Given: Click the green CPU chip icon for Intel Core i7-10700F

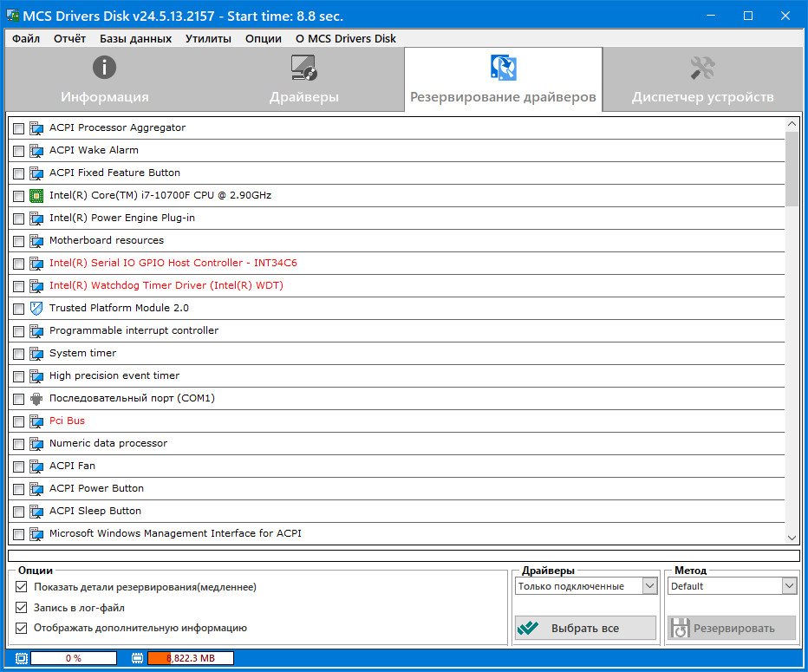Looking at the screenshot, I should [x=36, y=196].
